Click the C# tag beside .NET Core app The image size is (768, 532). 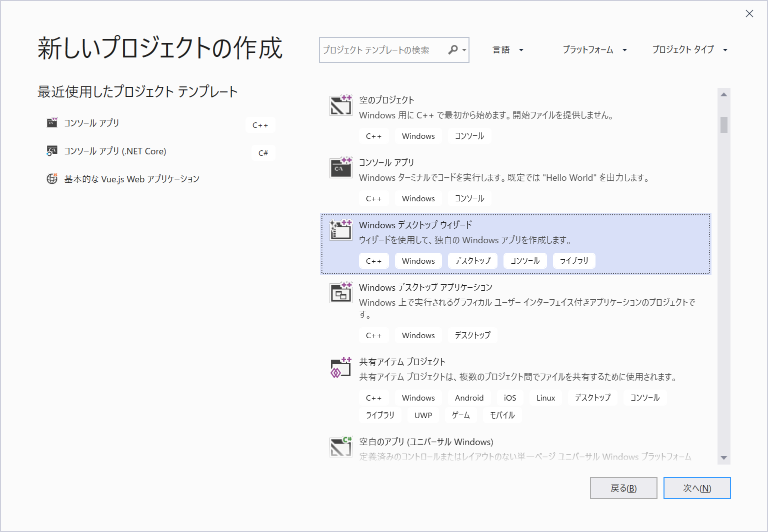263,153
